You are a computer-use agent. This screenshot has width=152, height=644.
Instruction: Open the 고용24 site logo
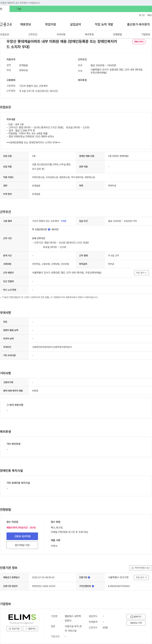6,24
